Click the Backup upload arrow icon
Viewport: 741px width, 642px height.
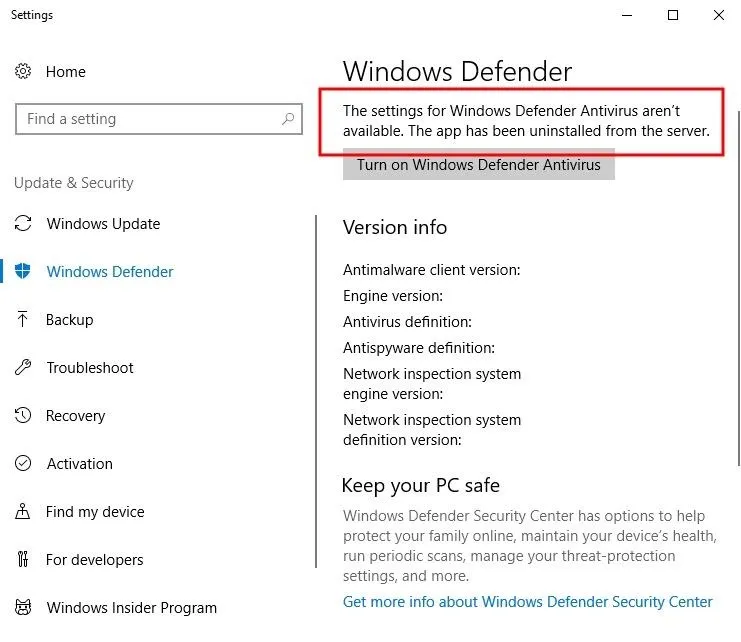click(22, 319)
